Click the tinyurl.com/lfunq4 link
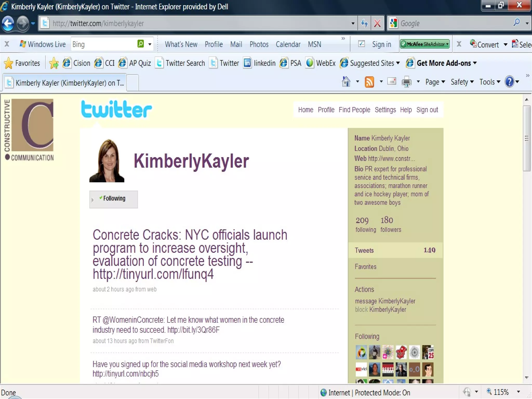The image size is (532, 399). click(x=153, y=274)
